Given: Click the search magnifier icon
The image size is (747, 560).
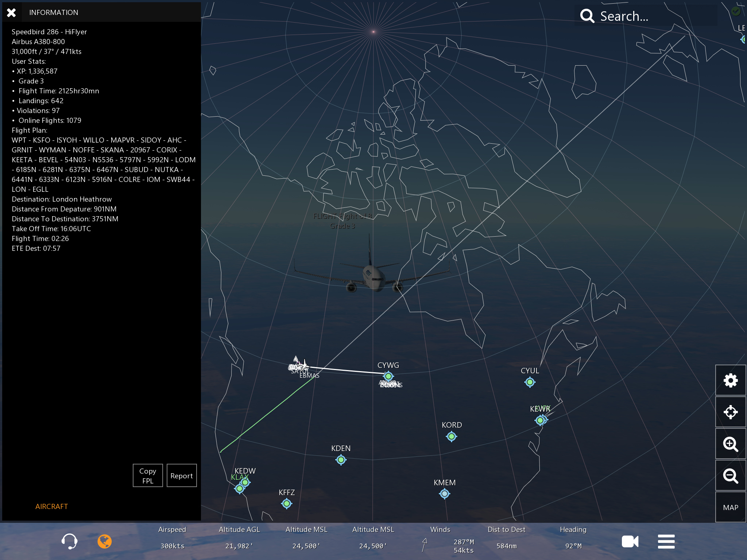Looking at the screenshot, I should pyautogui.click(x=587, y=16).
